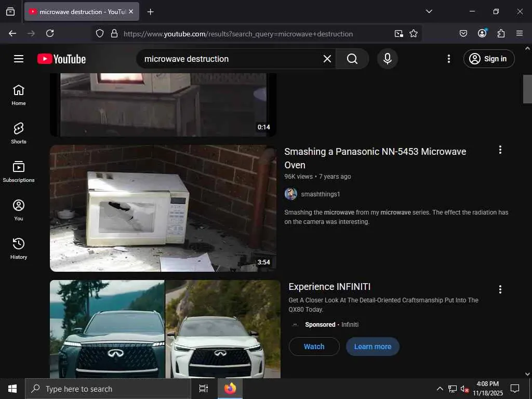Open the Panasonic microwave video thumbnail

[163, 208]
